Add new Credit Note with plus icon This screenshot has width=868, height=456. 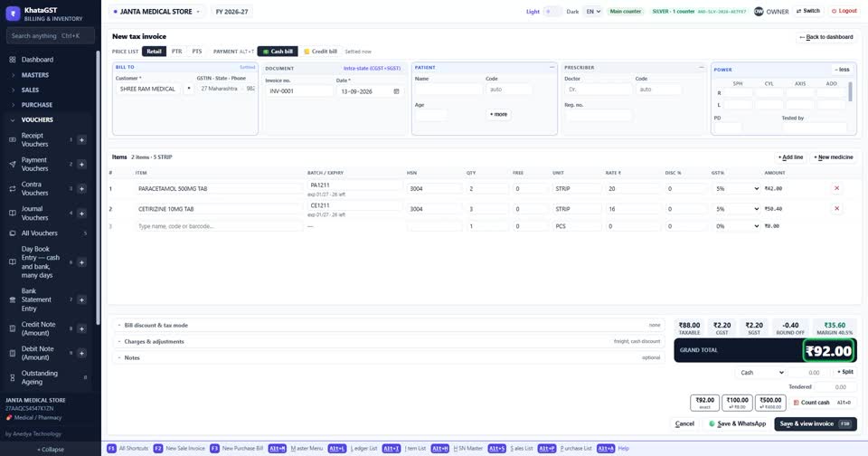point(81,328)
